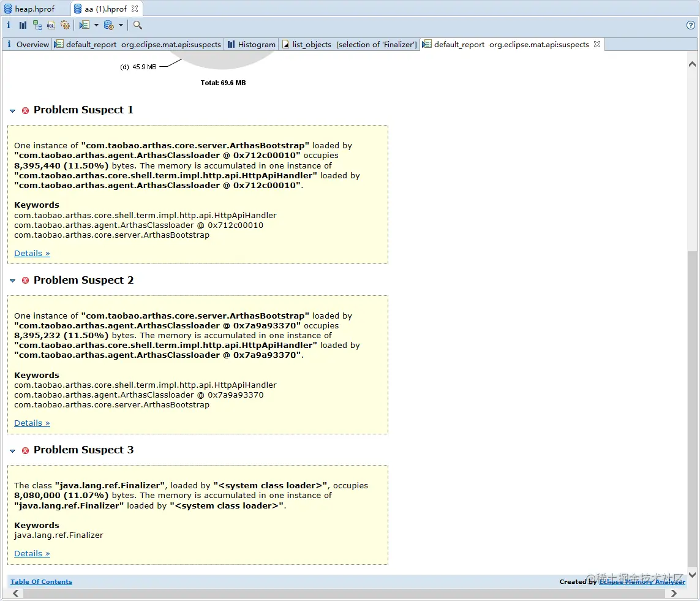This screenshot has width=700, height=601.
Task: Click keyword 'java.lang.ref.Finalizer'
Action: [x=58, y=535]
